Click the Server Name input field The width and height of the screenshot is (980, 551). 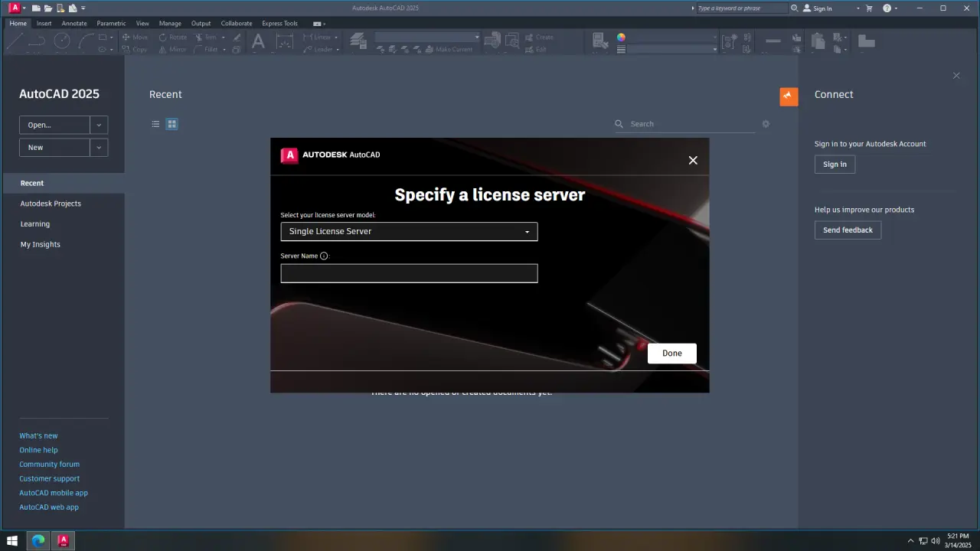click(409, 273)
